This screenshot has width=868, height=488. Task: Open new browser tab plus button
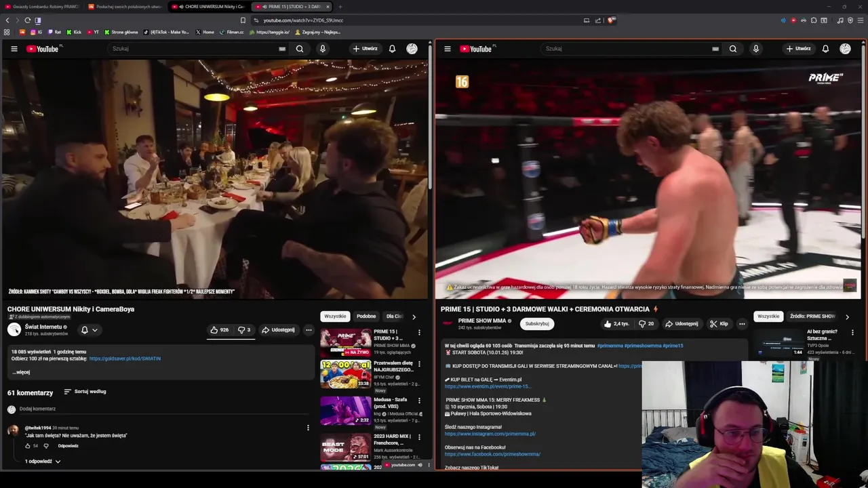[x=340, y=7]
